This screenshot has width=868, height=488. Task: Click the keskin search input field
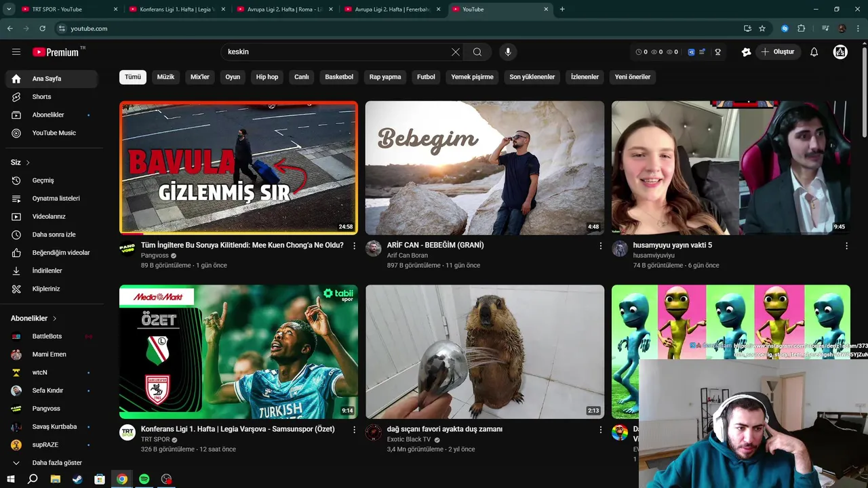336,52
